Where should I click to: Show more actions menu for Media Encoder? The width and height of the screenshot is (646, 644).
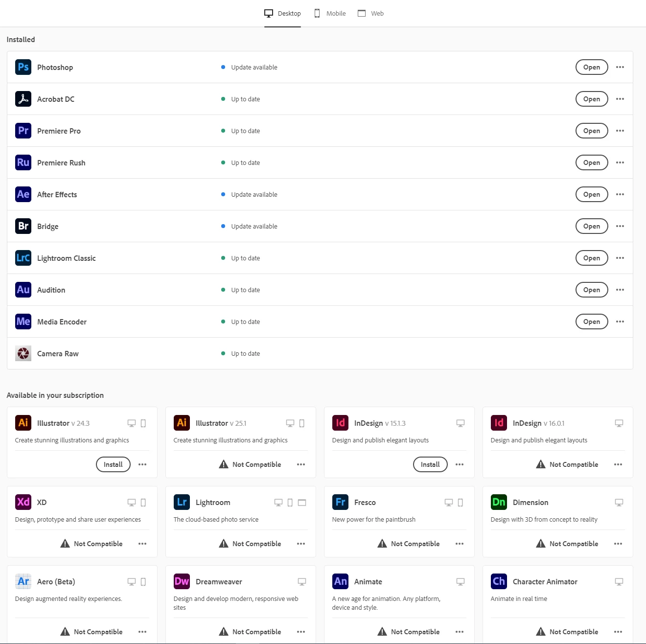click(x=620, y=322)
